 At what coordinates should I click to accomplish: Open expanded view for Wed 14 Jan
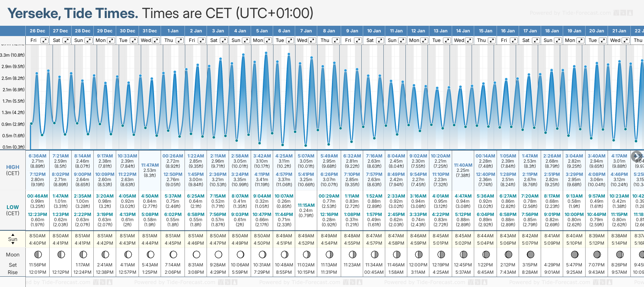[469, 40]
